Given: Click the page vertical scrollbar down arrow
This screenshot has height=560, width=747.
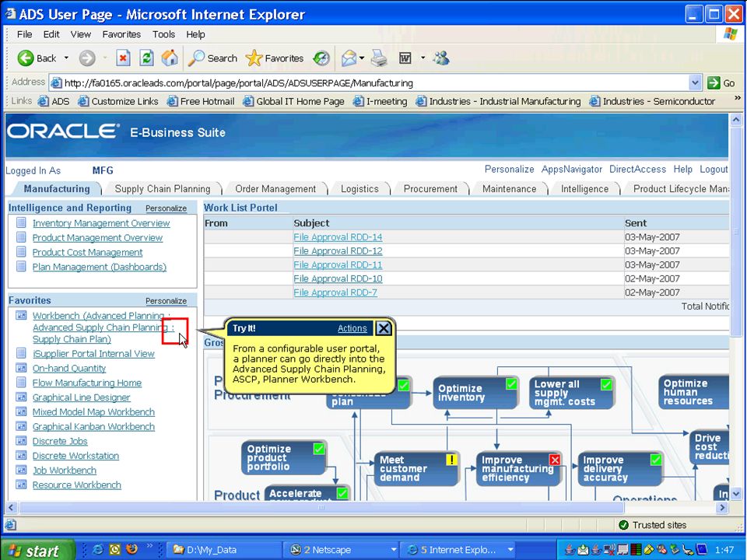Looking at the screenshot, I should point(735,494).
